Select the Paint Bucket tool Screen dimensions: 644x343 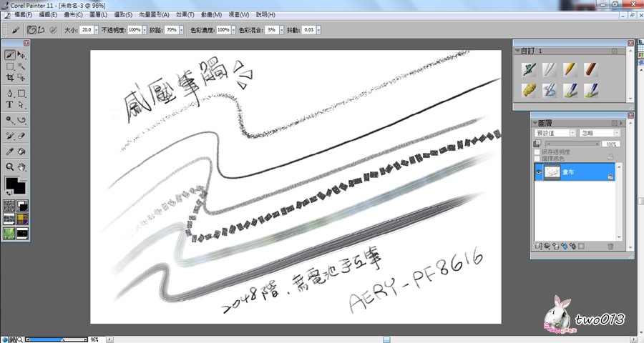21,151
